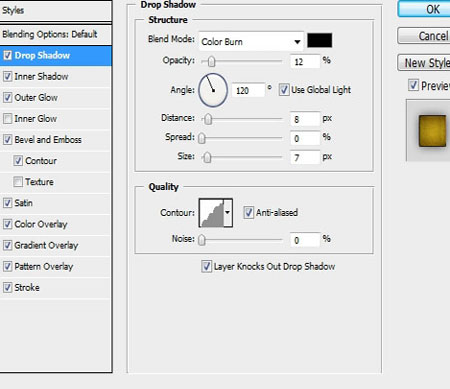Toggle the Color Overlay checkbox
This screenshot has width=450, height=389.
(7, 224)
